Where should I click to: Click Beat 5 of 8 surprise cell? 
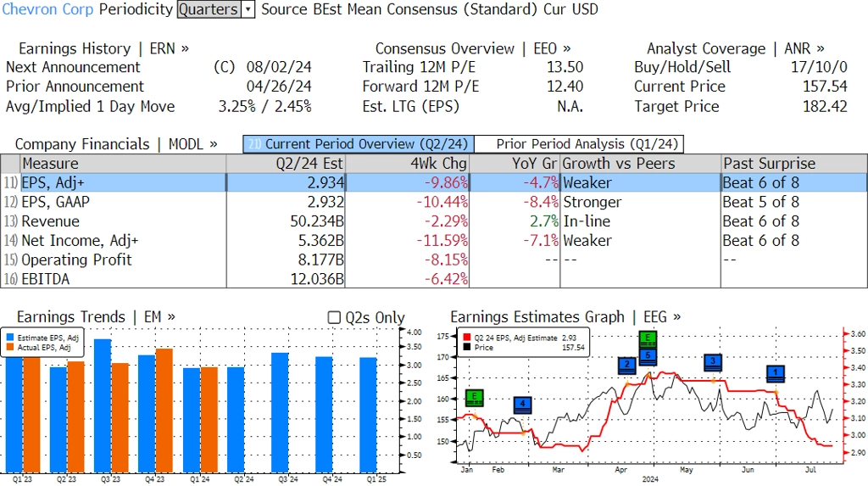[761, 202]
